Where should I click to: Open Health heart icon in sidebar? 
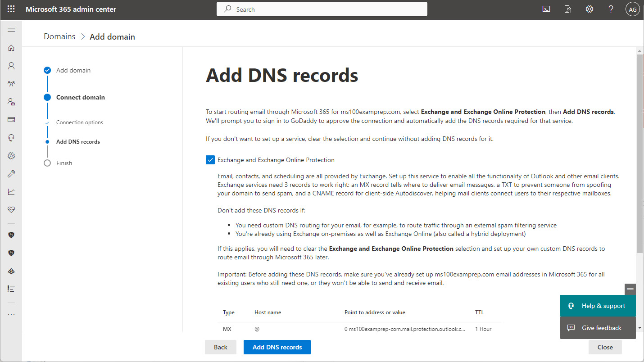[x=11, y=210]
